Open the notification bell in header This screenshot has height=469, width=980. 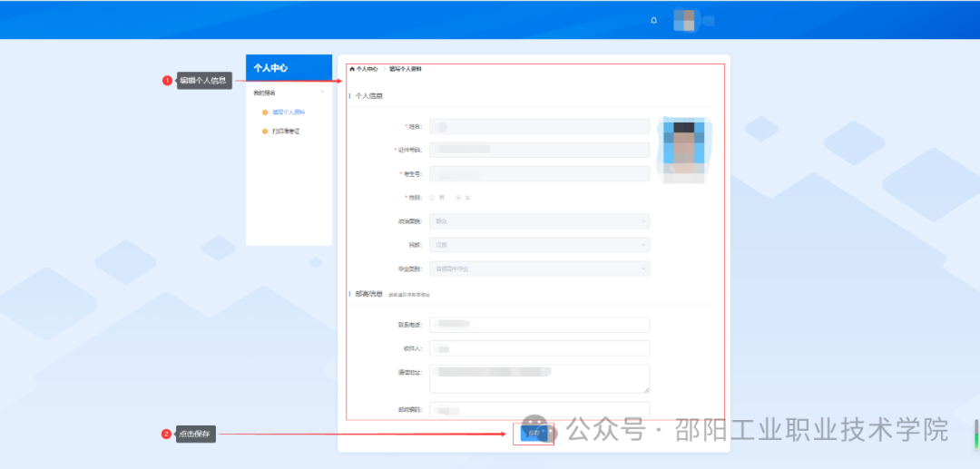(x=653, y=20)
